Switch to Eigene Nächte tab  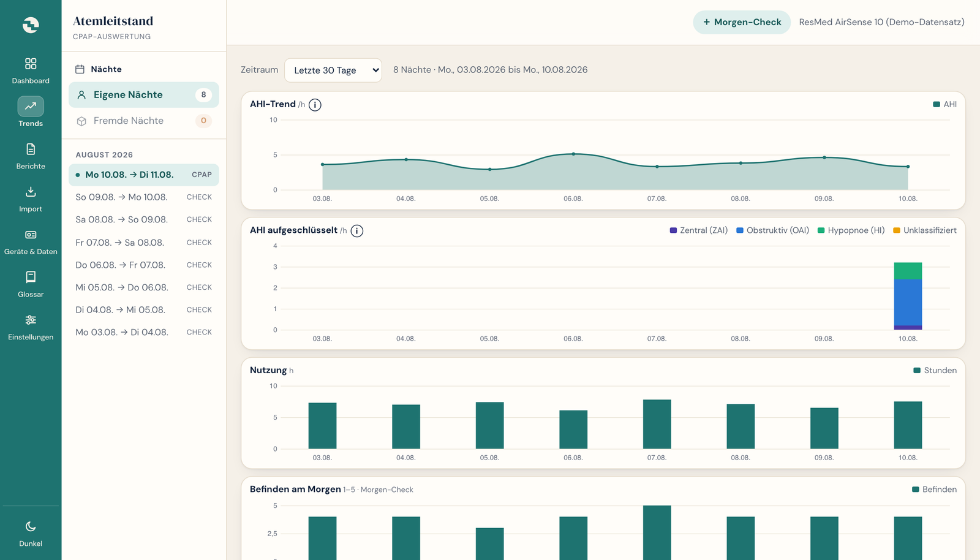tap(144, 95)
